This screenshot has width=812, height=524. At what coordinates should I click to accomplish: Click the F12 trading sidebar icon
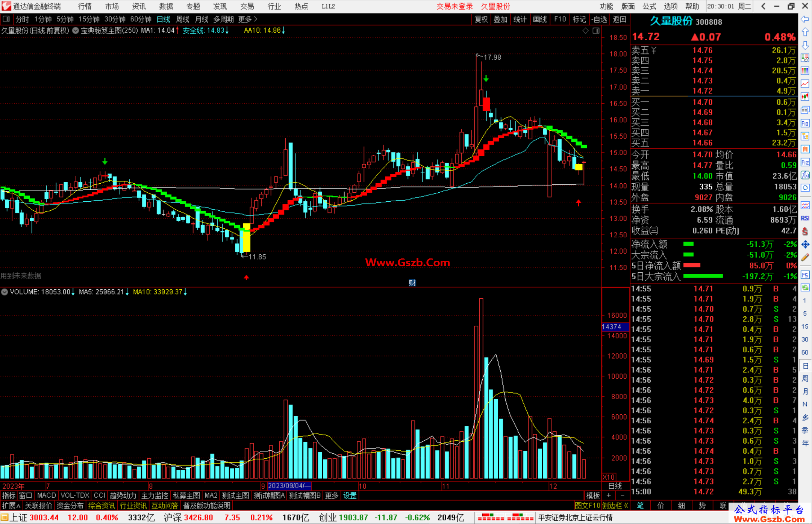point(805,162)
